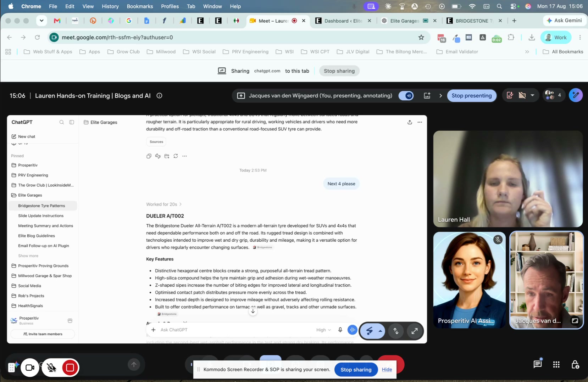Open the Gemini pencil button in Meet

coord(576,95)
